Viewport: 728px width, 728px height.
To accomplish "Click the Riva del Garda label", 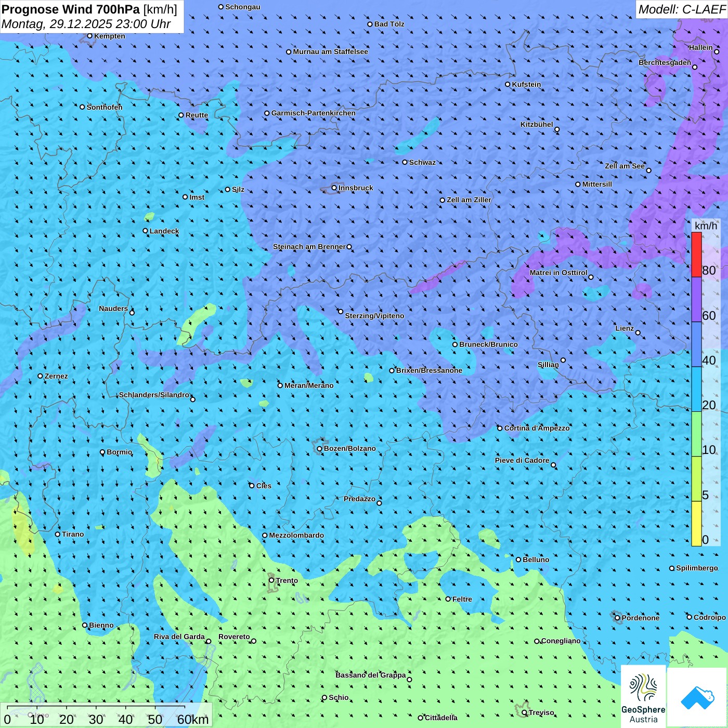I will 179,636.
